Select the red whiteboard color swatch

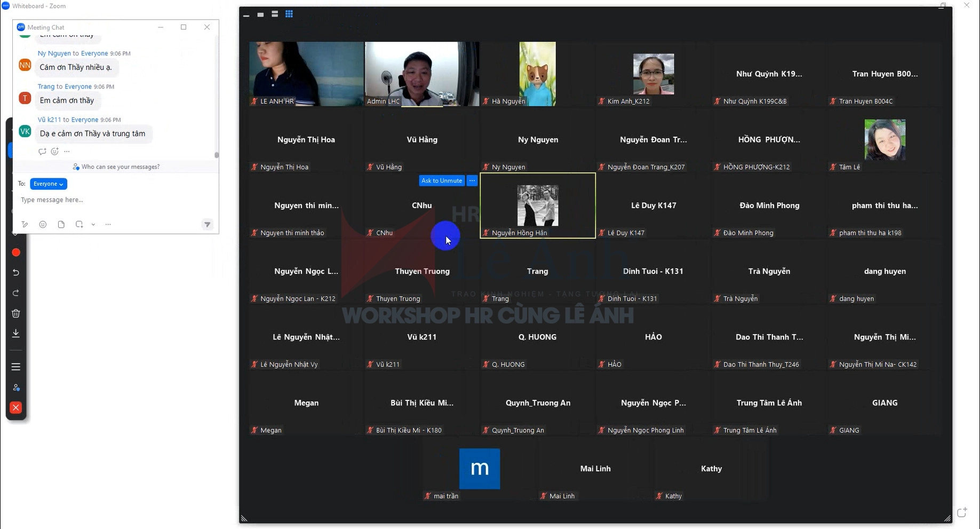tap(16, 252)
